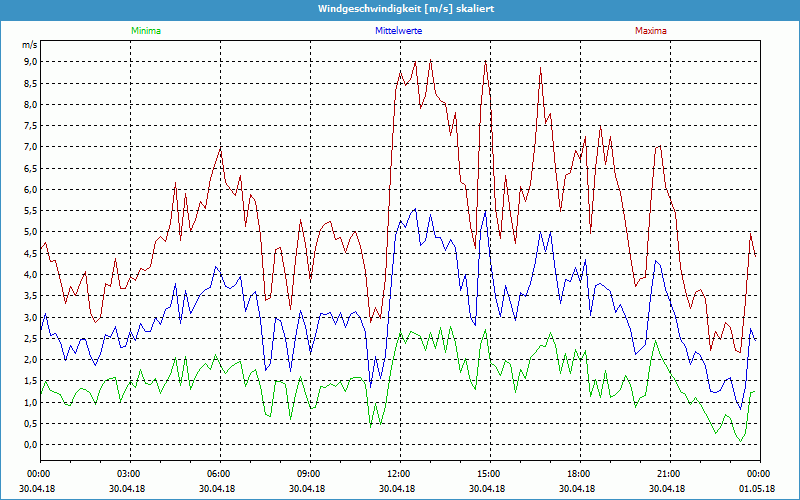
Task: Click the Minima legend label
Action: pos(146,31)
